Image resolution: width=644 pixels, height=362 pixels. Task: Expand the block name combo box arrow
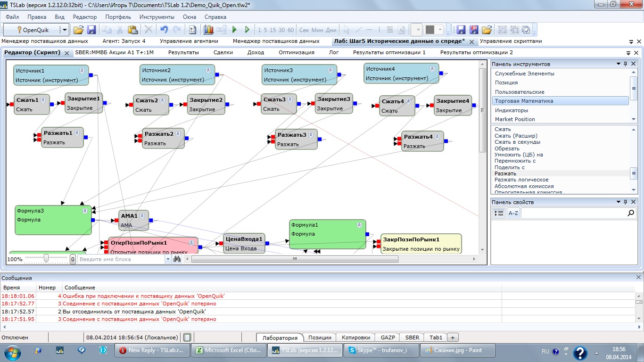pyautogui.click(x=168, y=259)
